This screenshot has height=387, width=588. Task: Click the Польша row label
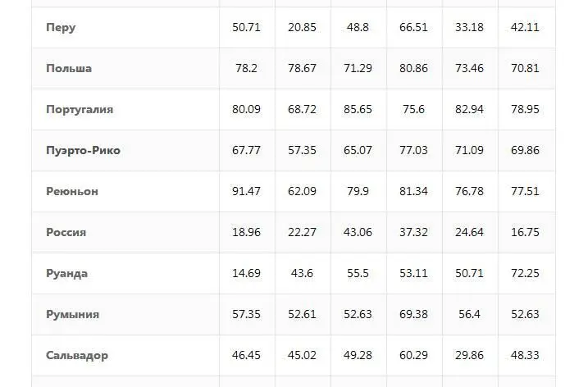69,68
